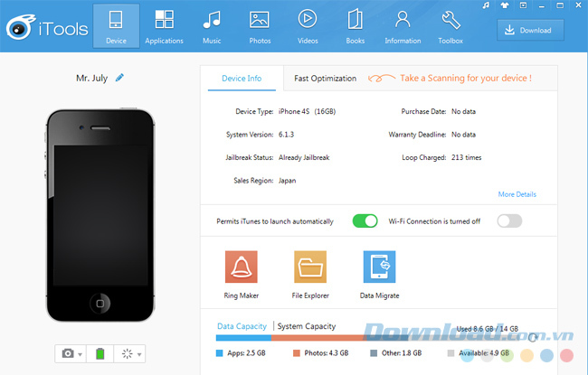Click System Version value 6.1.3
Screen dimensions: 588x375
(286, 135)
